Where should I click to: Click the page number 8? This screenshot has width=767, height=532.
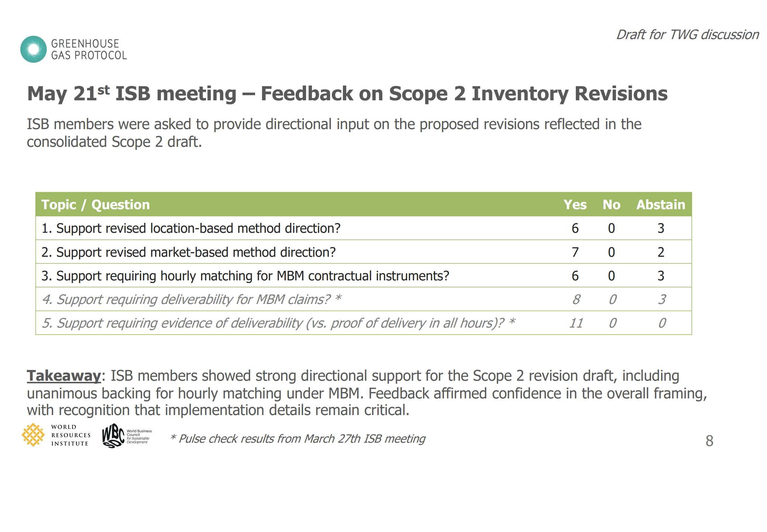[x=709, y=441]
